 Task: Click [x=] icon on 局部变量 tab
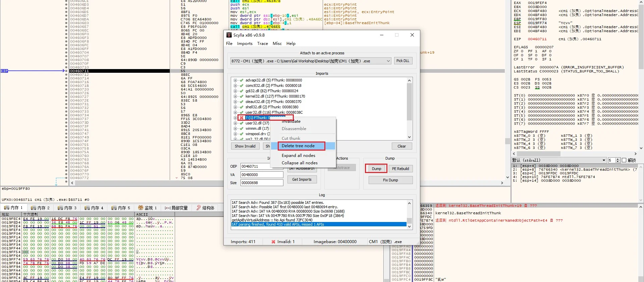(x=168, y=208)
